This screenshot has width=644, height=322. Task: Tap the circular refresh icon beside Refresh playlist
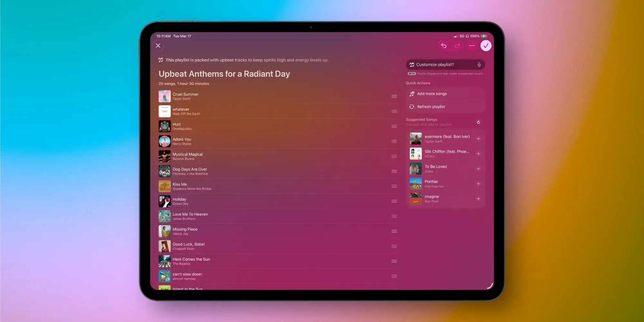tap(412, 107)
